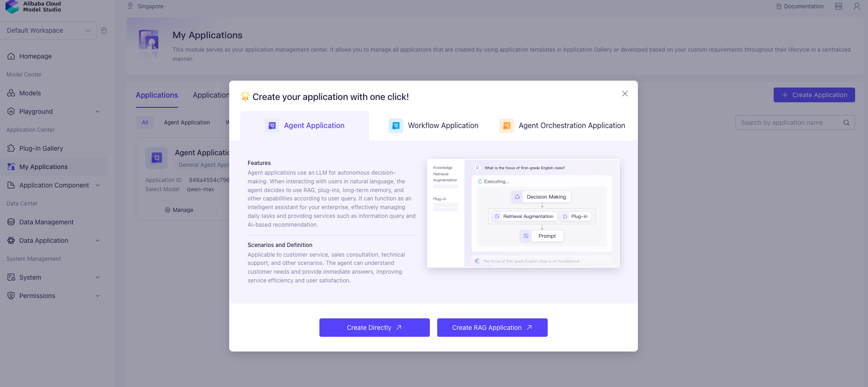Click the Workflow Application tab icon
The height and width of the screenshot is (387, 868).
pyautogui.click(x=396, y=125)
